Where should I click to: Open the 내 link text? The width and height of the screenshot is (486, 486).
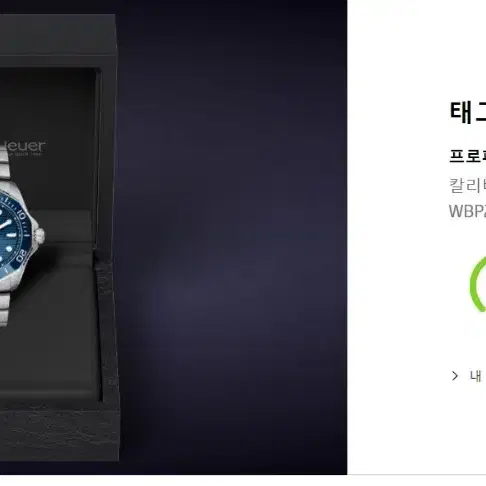[x=476, y=376]
